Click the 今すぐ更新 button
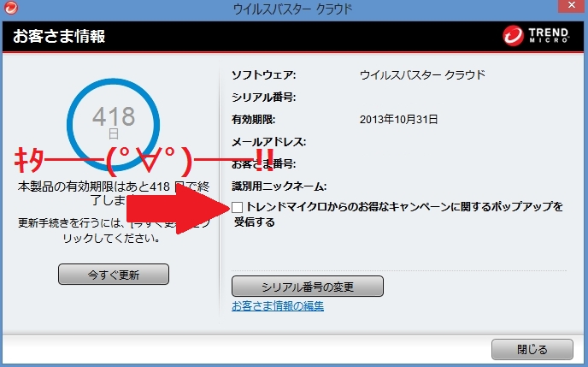The width and height of the screenshot is (588, 367). tap(114, 275)
